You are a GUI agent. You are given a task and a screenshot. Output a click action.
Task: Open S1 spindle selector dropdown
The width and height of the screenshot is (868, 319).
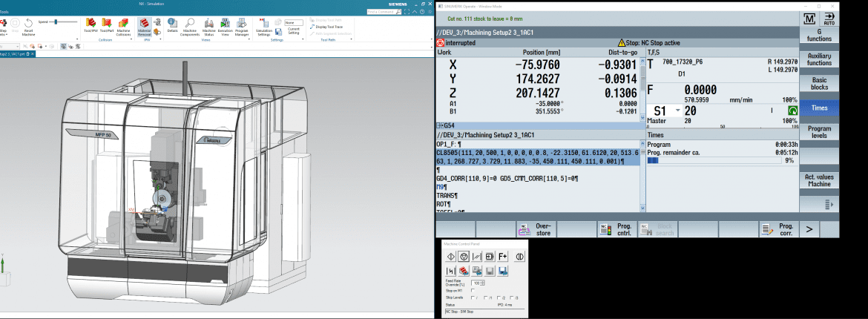point(677,111)
